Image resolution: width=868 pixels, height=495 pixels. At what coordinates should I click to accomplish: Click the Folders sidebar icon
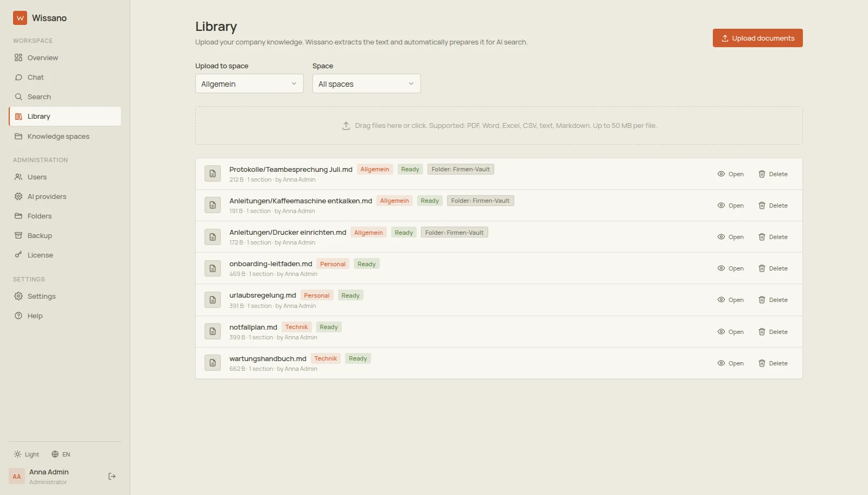pyautogui.click(x=18, y=216)
